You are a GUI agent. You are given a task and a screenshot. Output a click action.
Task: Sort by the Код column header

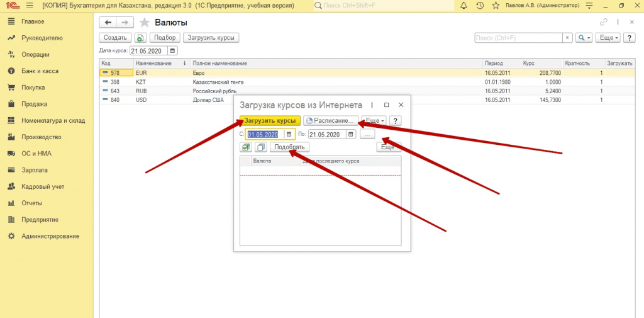coord(116,64)
